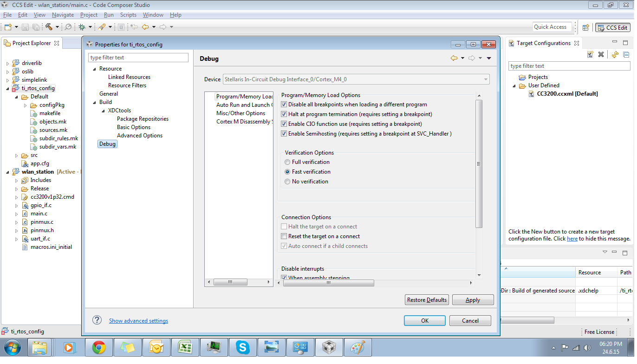
Task: Enable Reset the target on a connect
Action: [284, 236]
